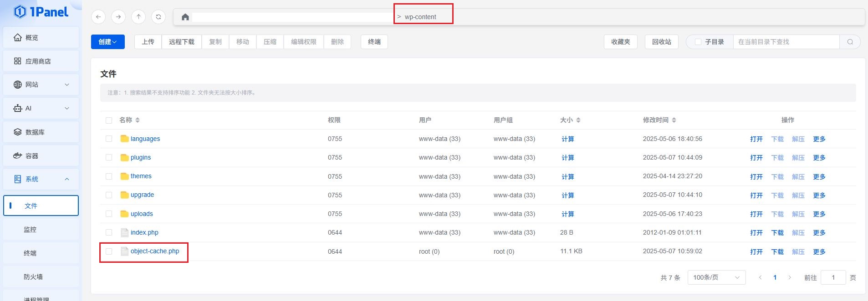Open 容器 containers in the sidebar
The image size is (868, 301).
(x=41, y=156)
